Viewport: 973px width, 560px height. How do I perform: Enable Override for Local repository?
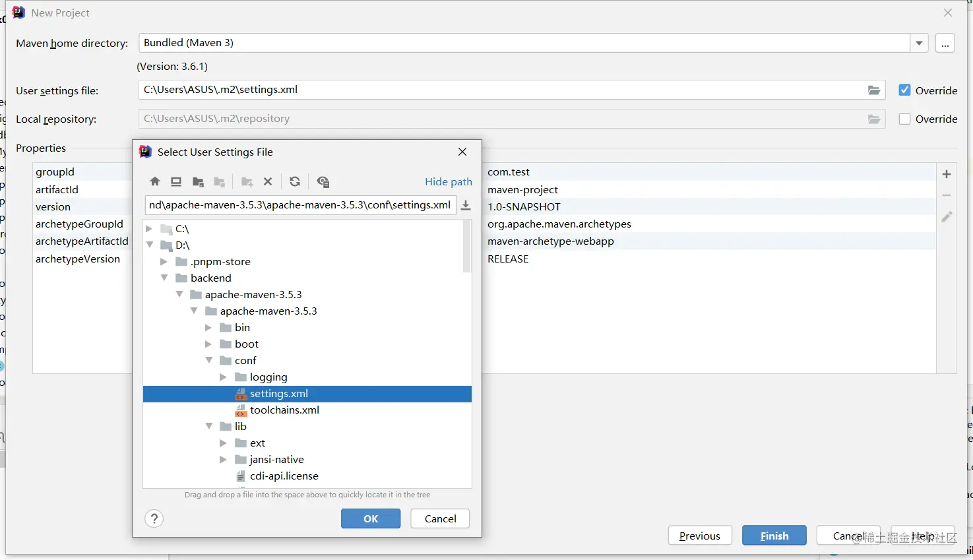pyautogui.click(x=905, y=119)
